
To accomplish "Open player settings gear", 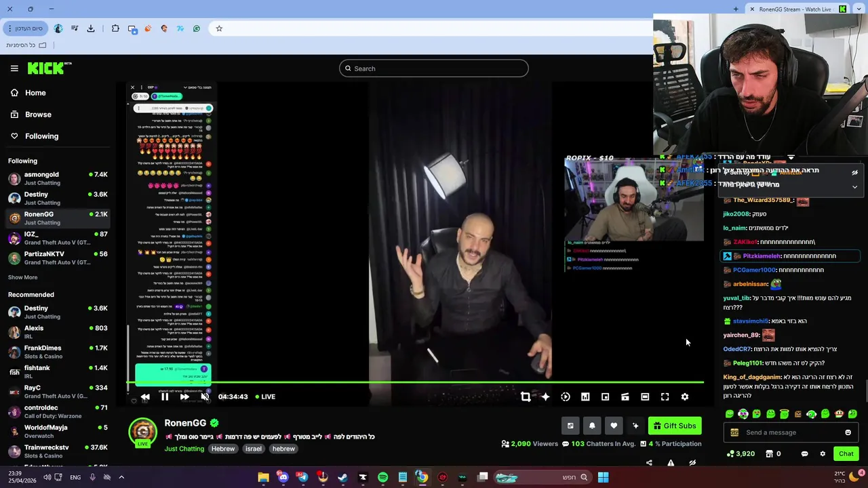I will pyautogui.click(x=685, y=397).
